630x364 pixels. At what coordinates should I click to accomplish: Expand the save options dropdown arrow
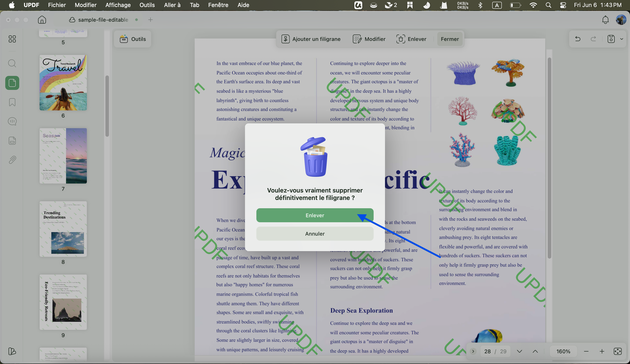(x=621, y=39)
